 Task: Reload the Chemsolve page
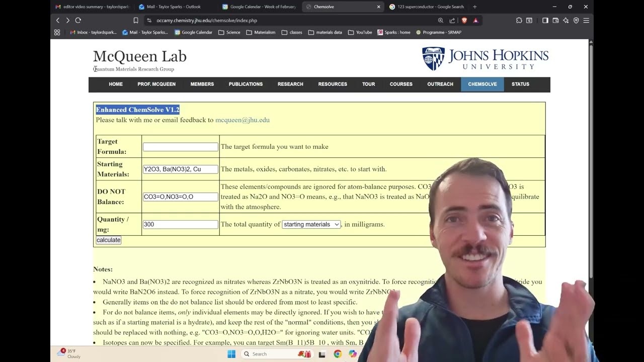78,20
